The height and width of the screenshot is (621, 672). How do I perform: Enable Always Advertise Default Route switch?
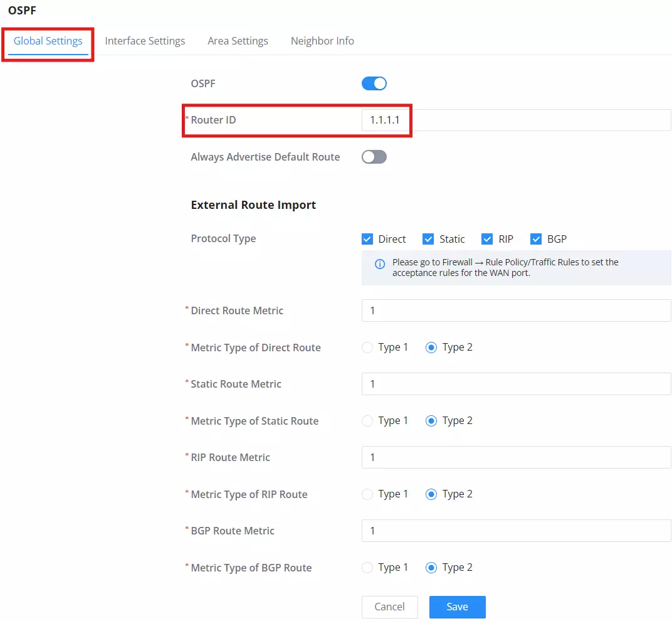click(x=374, y=157)
